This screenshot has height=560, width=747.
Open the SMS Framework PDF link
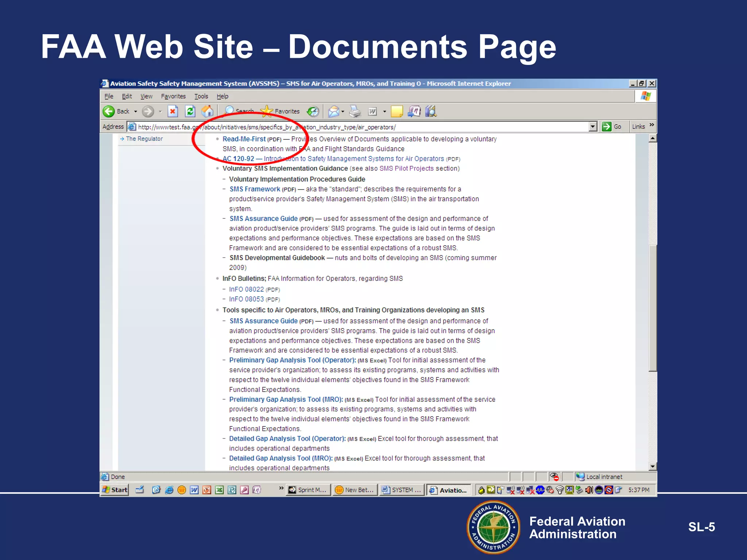255,189
